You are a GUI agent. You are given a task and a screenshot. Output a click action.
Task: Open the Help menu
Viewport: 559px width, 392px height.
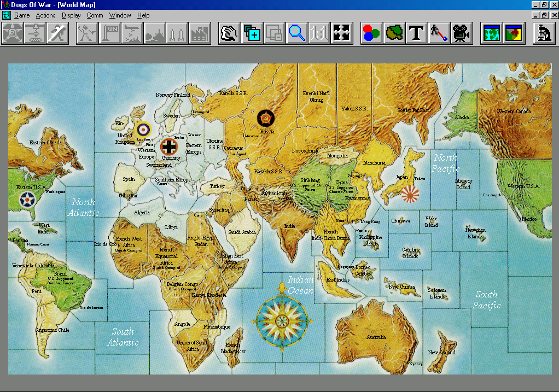click(143, 15)
